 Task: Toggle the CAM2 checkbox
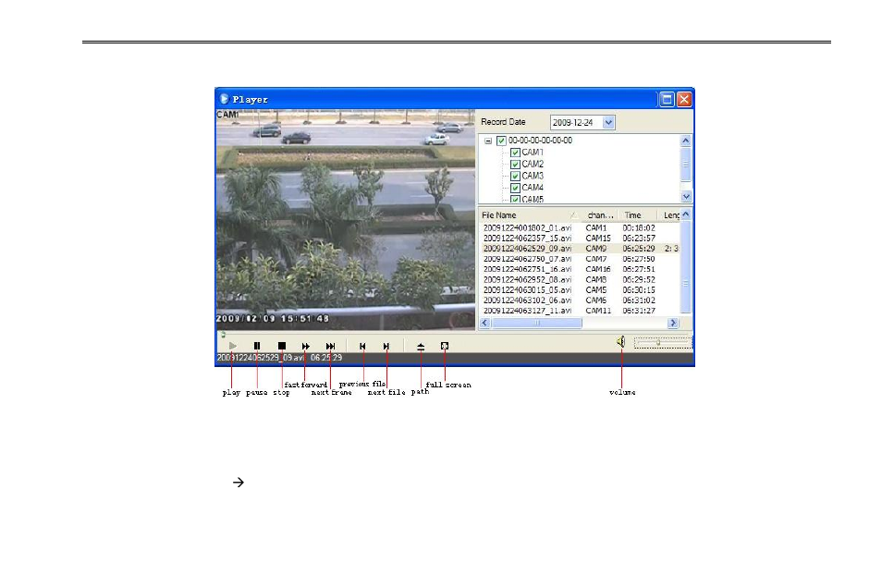pos(515,165)
